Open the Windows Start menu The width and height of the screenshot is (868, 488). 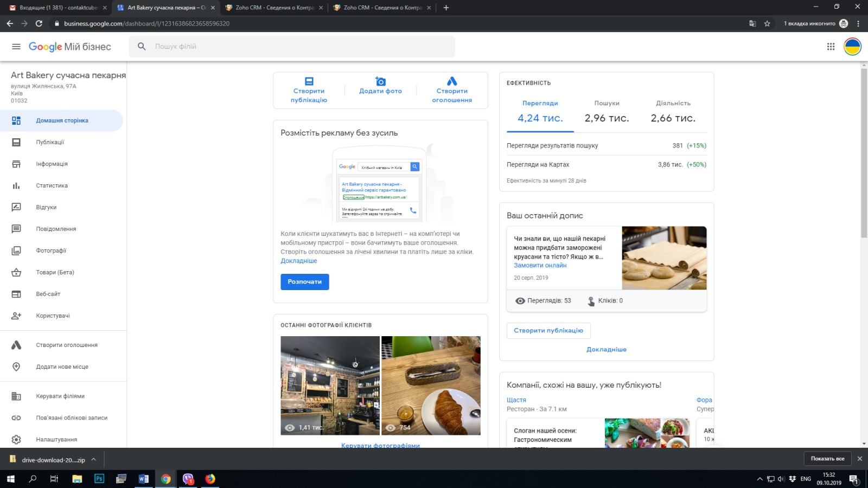[11, 479]
